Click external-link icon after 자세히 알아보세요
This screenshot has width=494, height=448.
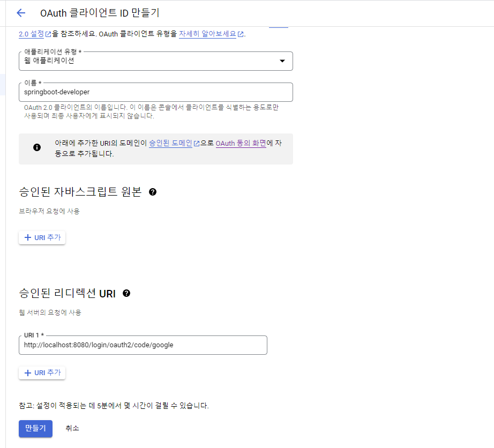point(241,34)
